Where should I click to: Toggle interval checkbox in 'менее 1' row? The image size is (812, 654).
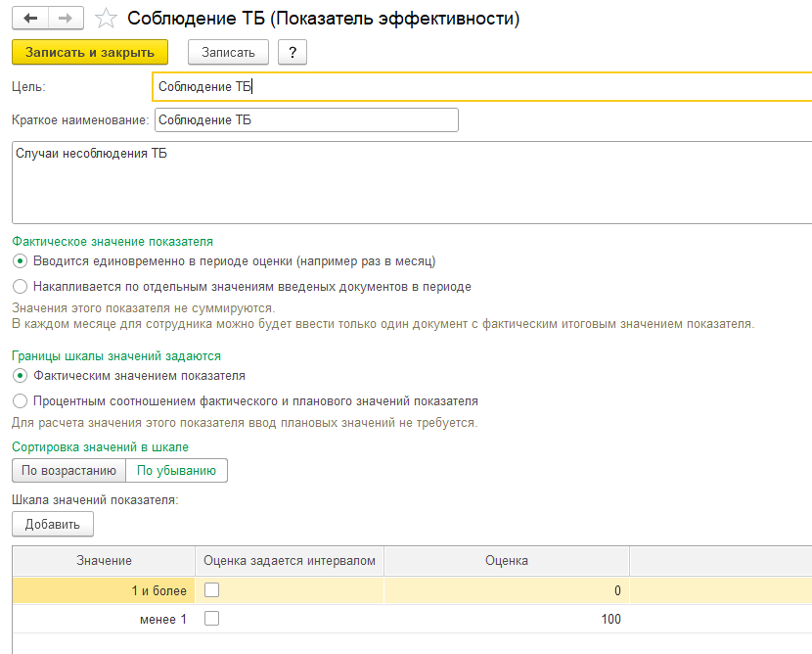211,618
